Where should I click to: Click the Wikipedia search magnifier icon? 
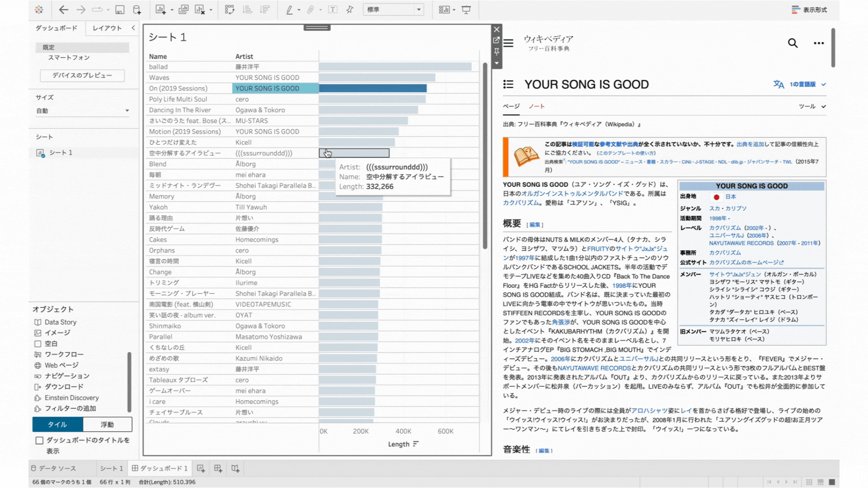coord(793,43)
